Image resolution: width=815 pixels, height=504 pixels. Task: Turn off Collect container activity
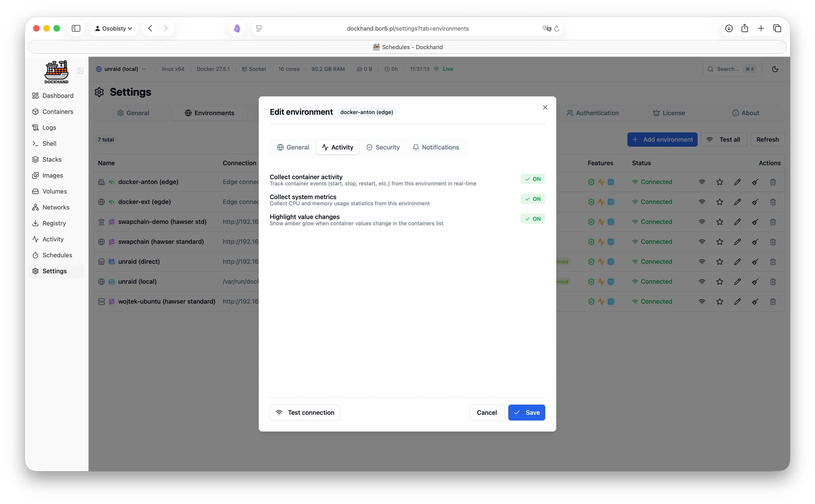[532, 179]
